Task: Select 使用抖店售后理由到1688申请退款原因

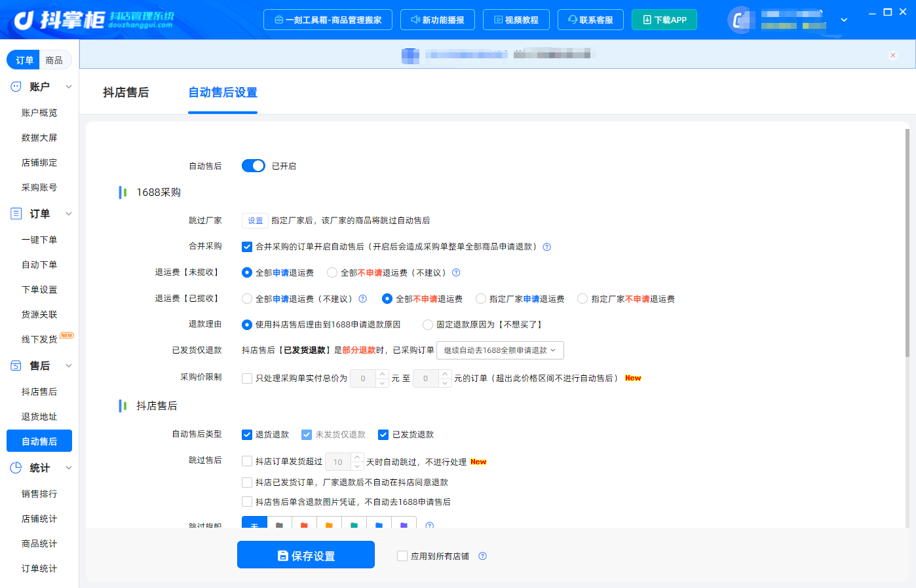Action: coord(247,324)
